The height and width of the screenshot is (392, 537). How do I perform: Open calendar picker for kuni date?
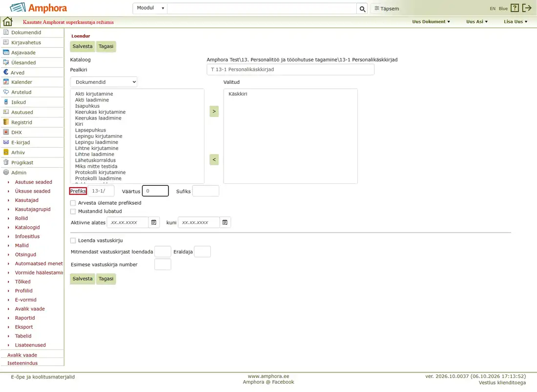225,222
